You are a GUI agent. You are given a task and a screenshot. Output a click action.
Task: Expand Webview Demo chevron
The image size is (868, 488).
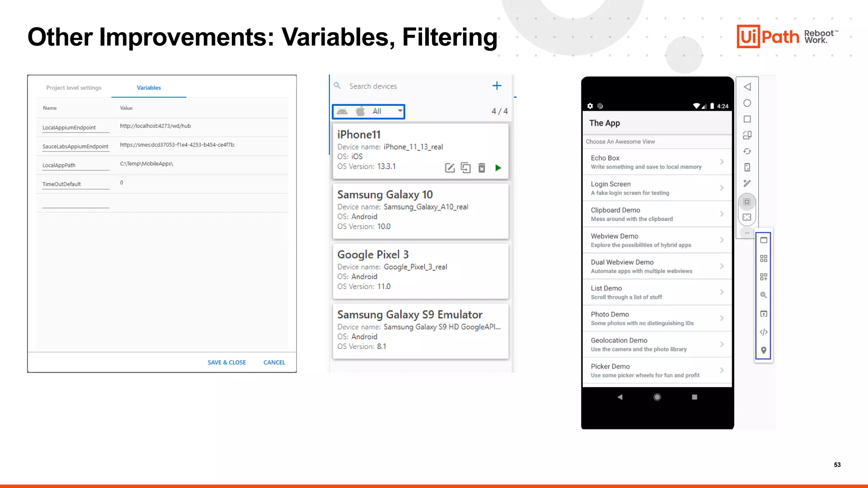(722, 240)
